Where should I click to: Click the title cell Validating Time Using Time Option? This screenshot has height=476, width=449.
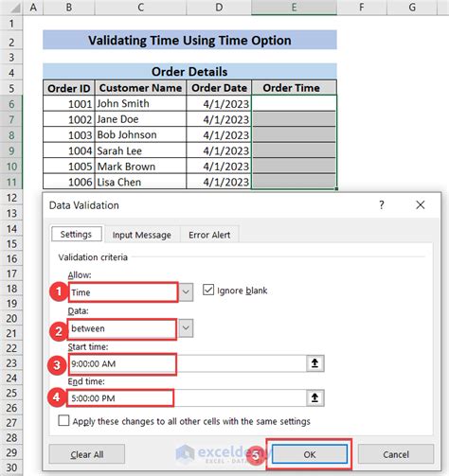pyautogui.click(x=189, y=40)
